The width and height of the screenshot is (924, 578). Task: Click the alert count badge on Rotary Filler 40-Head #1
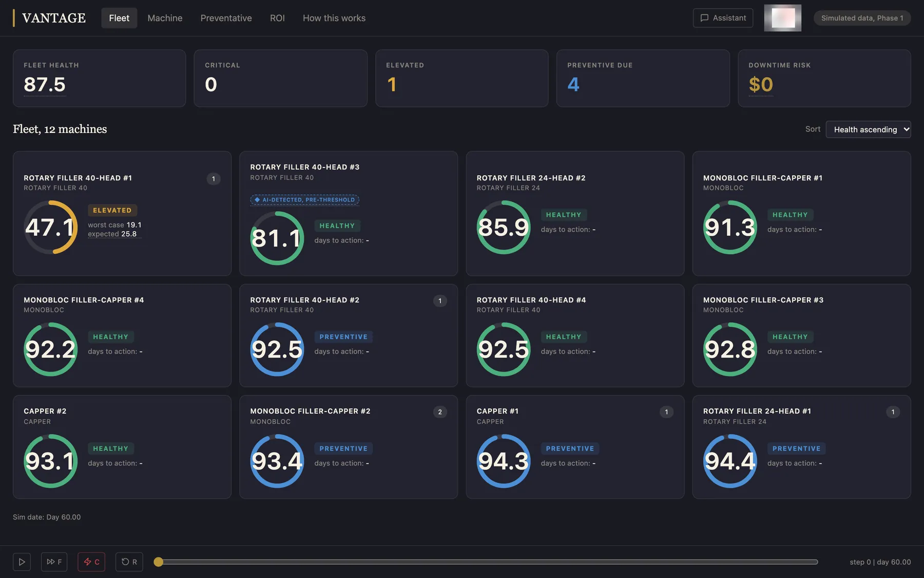pyautogui.click(x=214, y=179)
